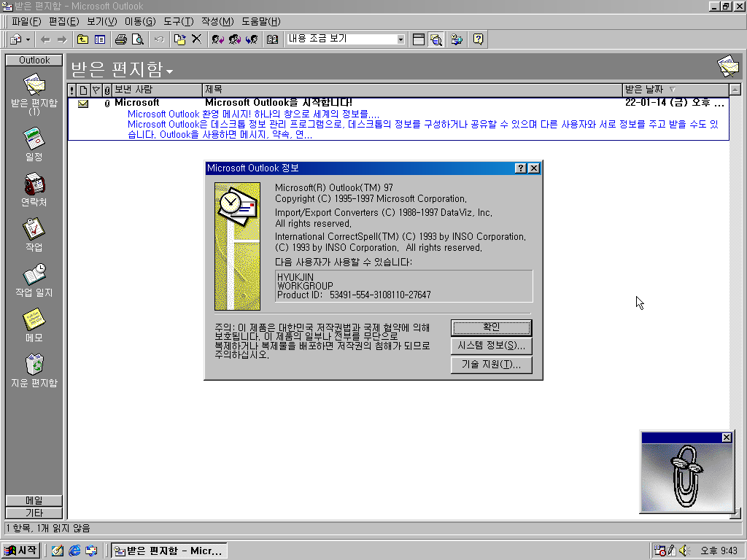Click the Reply to All icon
Image resolution: width=747 pixels, height=560 pixels.
coord(234,39)
